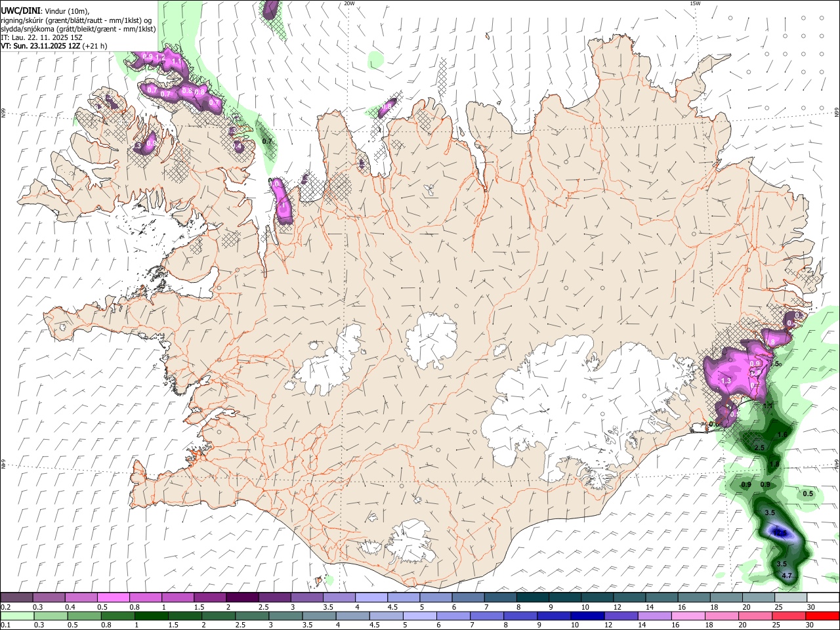This screenshot has height=630, width=840.
Task: Select the darkest green swatch between 1 and 1.5 on the lower scale
Action: pyautogui.click(x=152, y=616)
